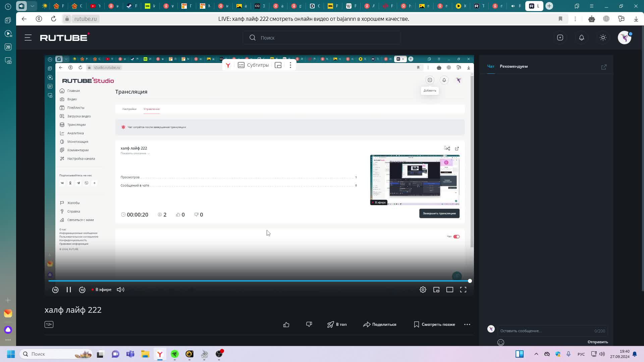This screenshot has height=362, width=644.
Task: Open Yandex Browser taskbar icon
Action: pyautogui.click(x=160, y=354)
